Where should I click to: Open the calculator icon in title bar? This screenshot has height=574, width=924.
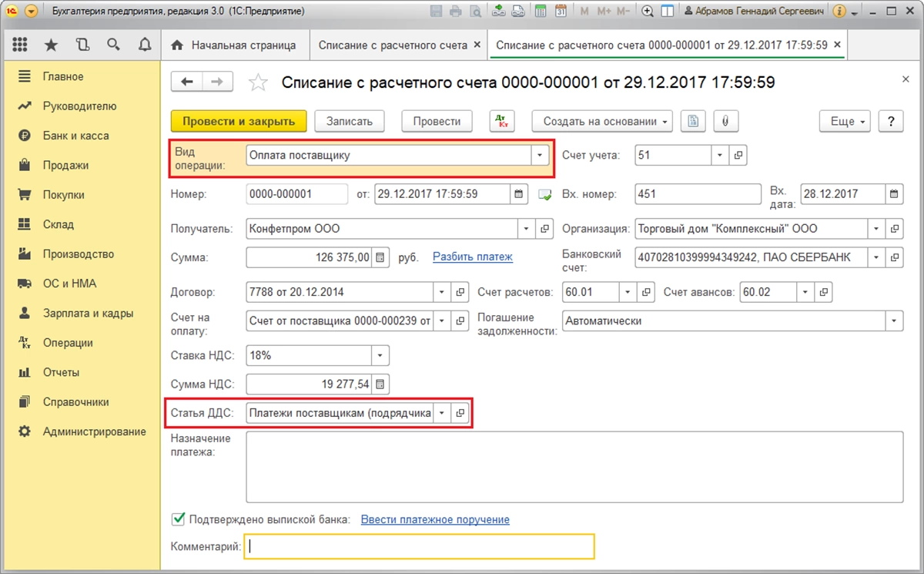[x=541, y=12]
